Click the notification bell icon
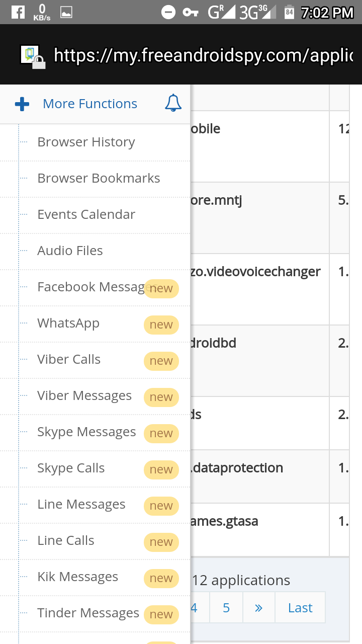362x644 pixels. (x=173, y=103)
